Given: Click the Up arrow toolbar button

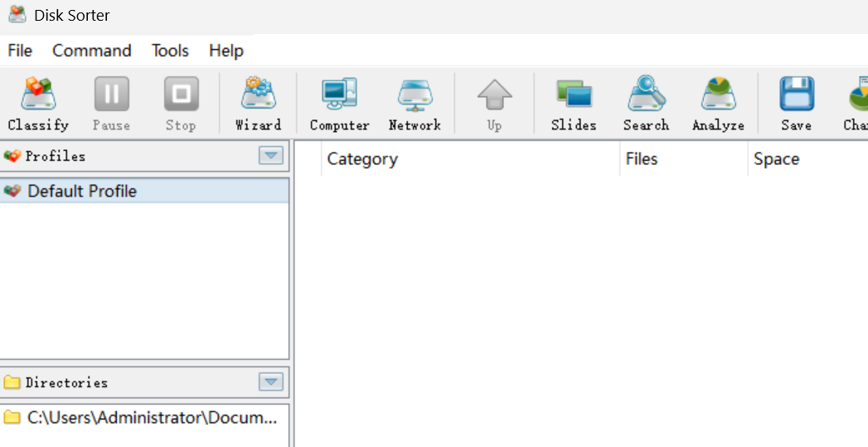Looking at the screenshot, I should [x=494, y=104].
